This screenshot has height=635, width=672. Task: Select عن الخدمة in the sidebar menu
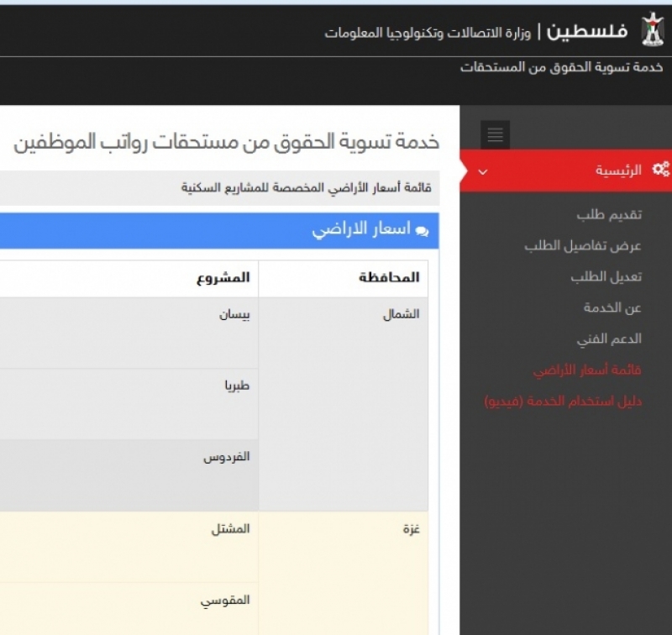(612, 308)
